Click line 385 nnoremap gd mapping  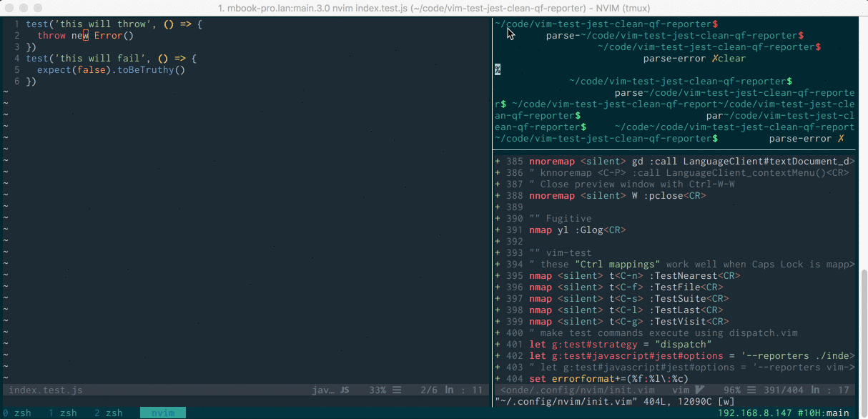(x=692, y=162)
